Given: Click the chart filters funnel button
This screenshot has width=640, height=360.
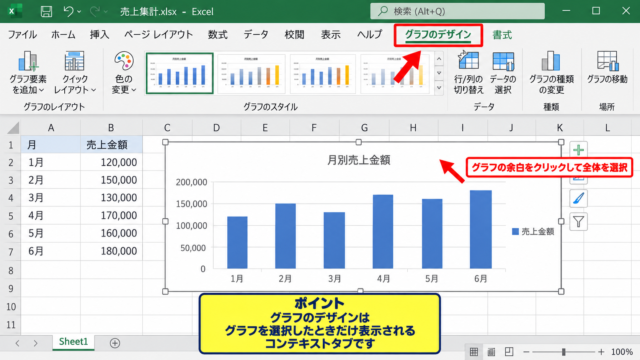Looking at the screenshot, I should (x=578, y=222).
